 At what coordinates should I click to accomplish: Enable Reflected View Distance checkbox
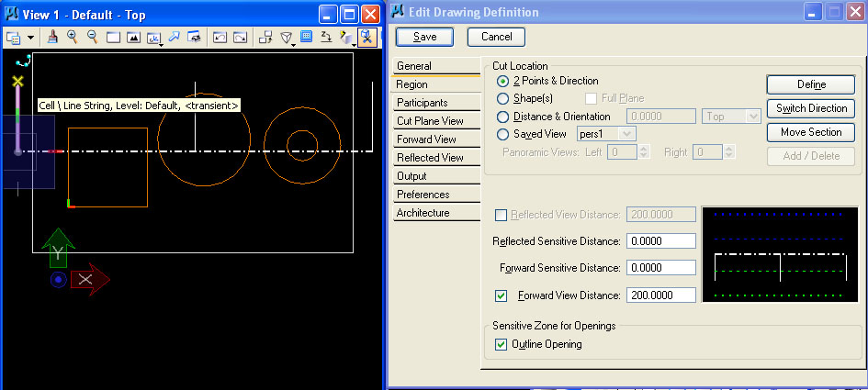tap(501, 216)
